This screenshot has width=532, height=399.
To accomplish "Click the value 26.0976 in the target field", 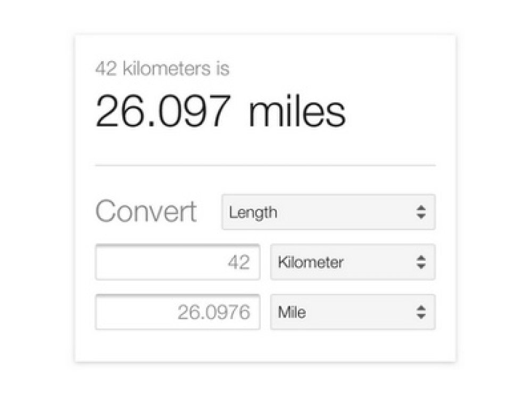I will pyautogui.click(x=214, y=312).
